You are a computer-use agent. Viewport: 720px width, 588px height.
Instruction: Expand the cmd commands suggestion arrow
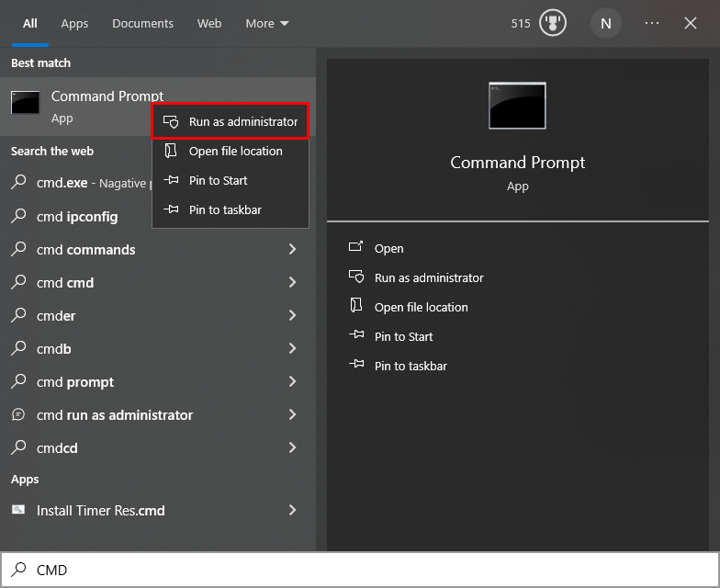pos(292,249)
